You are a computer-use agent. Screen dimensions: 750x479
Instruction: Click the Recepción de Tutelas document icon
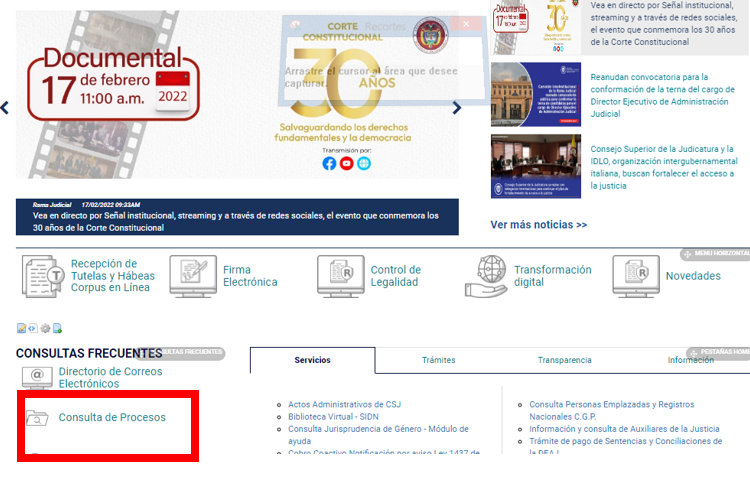(43, 276)
